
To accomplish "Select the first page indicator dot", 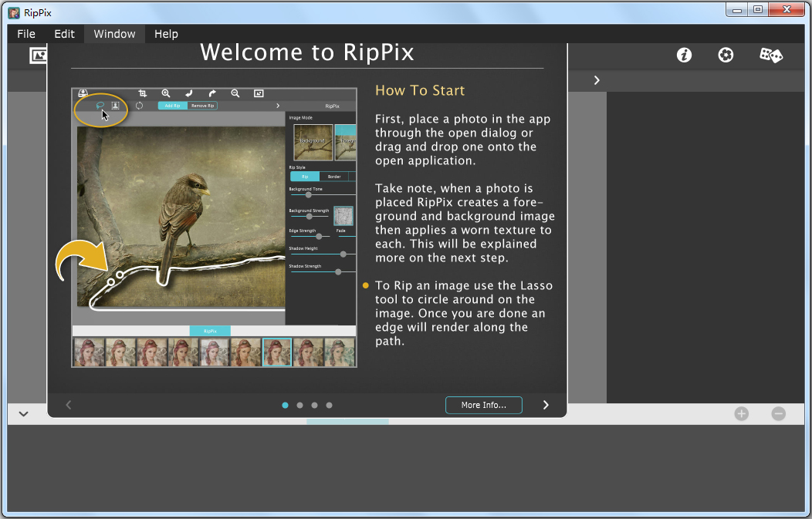I will pos(285,404).
